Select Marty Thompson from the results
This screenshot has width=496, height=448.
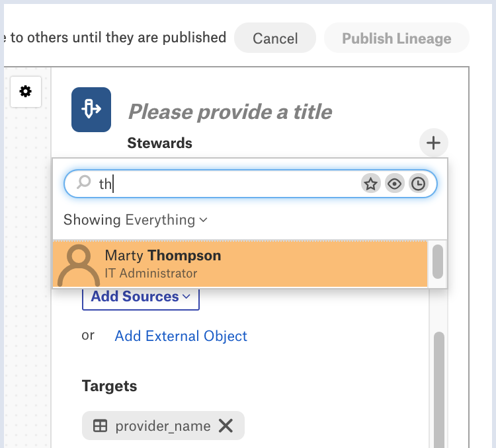click(x=240, y=264)
